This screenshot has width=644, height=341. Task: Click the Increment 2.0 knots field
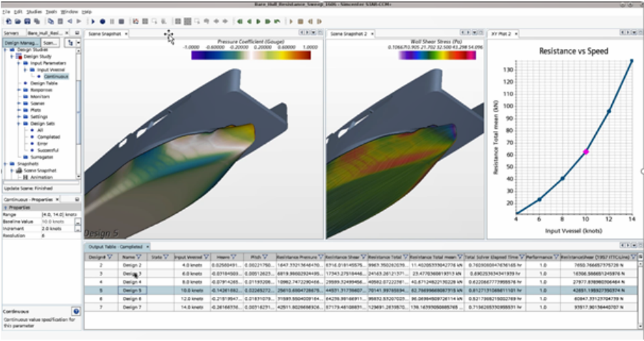[x=58, y=229]
